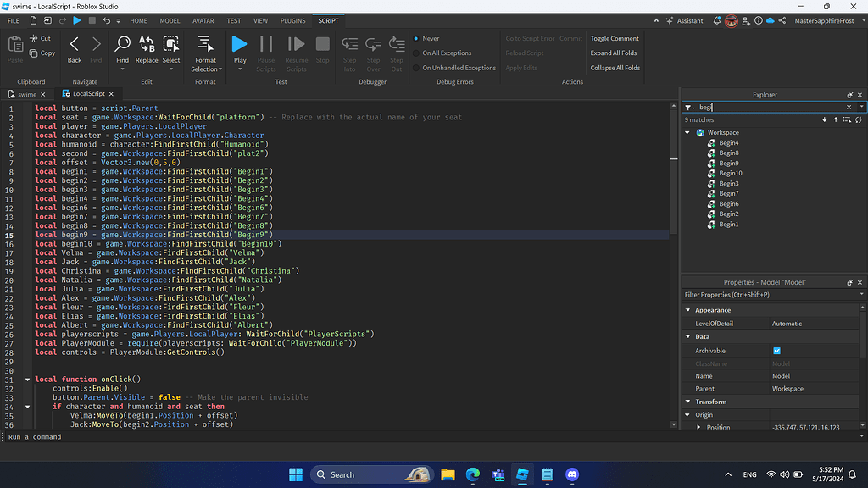868x488 pixels.
Task: Jump to next Explorer match arrow
Action: [x=824, y=119]
